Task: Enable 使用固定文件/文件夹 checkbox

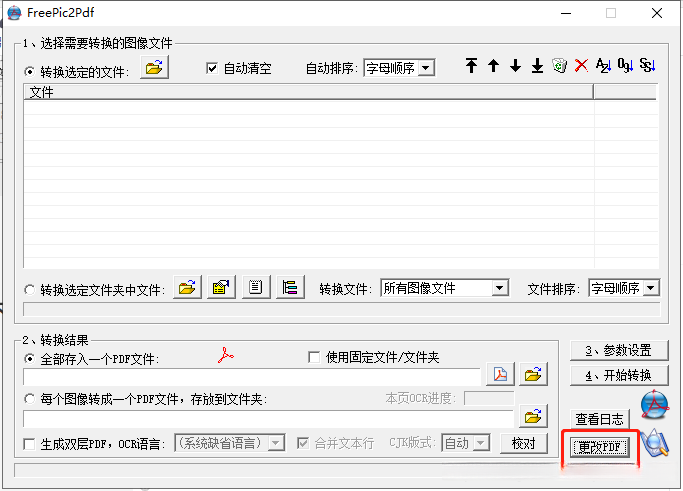Action: [314, 357]
